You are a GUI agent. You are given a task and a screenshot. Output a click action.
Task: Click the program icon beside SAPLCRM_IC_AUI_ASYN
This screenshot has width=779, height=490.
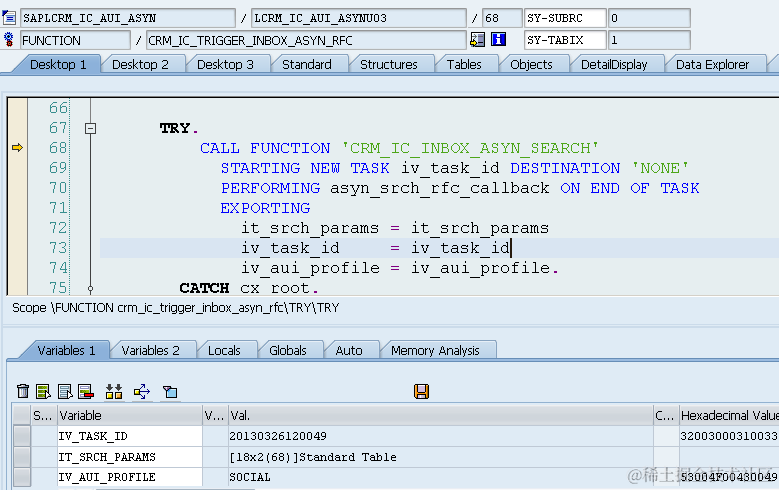tap(9, 18)
